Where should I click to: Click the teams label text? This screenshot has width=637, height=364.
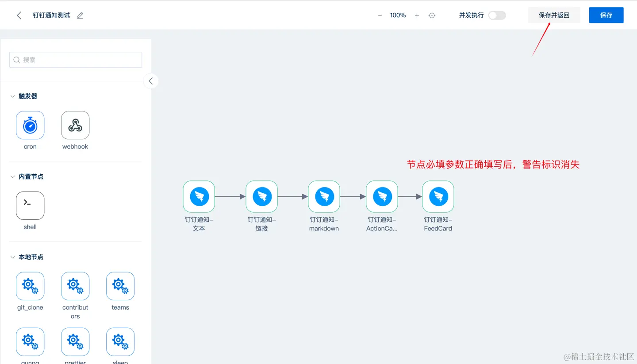(120, 308)
